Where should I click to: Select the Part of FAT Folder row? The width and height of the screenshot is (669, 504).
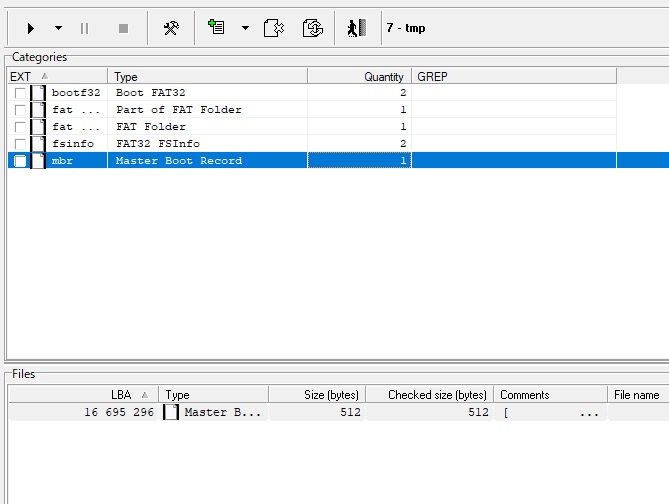[x=178, y=110]
